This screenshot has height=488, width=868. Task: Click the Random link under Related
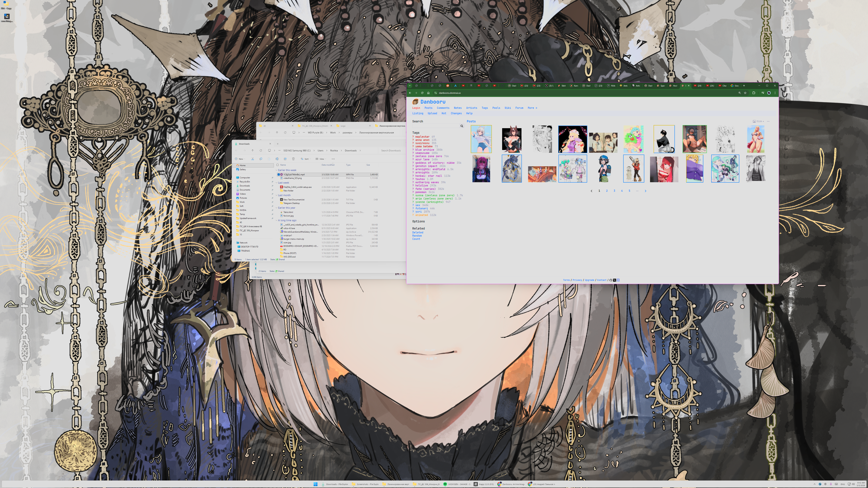[417, 236]
